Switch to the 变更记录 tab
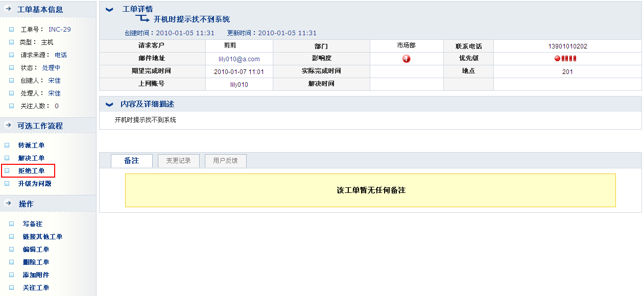644x296 pixels. (178, 161)
